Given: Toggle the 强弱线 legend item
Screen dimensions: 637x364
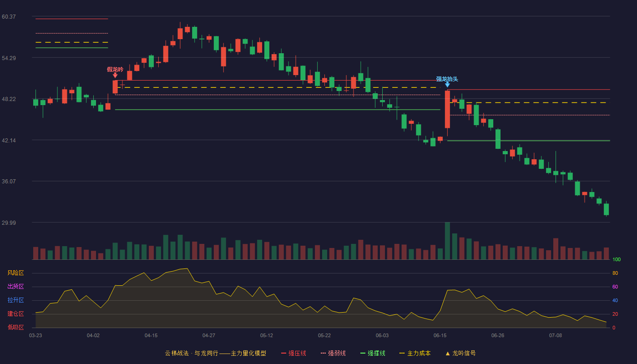Looking at the screenshot, I should point(333,353).
